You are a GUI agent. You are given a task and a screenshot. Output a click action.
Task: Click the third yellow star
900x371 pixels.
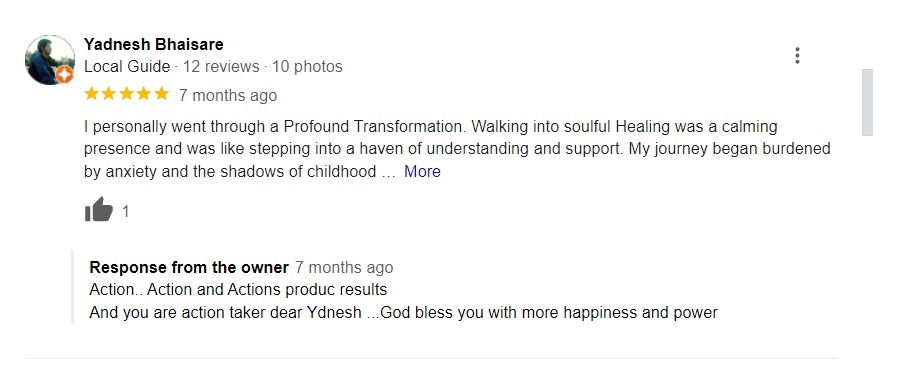pyautogui.click(x=127, y=94)
